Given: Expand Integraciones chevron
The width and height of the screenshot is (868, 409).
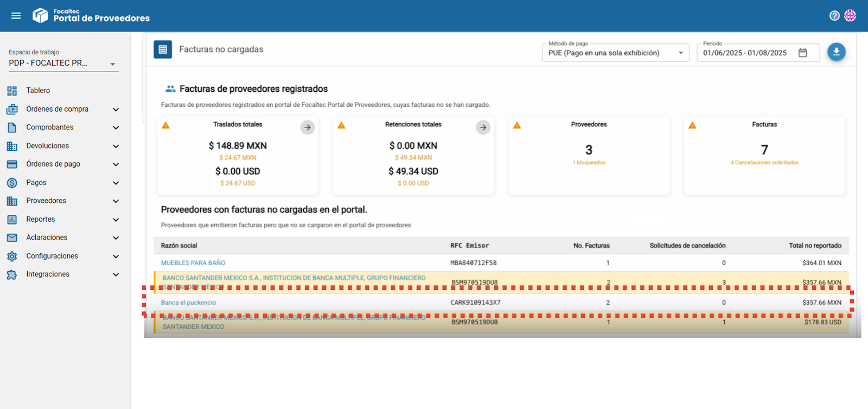Looking at the screenshot, I should point(116,275).
